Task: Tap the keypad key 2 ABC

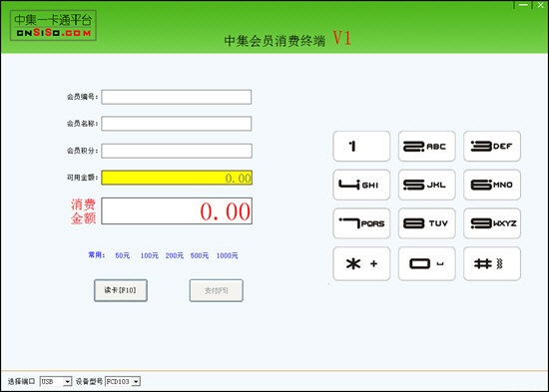Action: point(427,147)
